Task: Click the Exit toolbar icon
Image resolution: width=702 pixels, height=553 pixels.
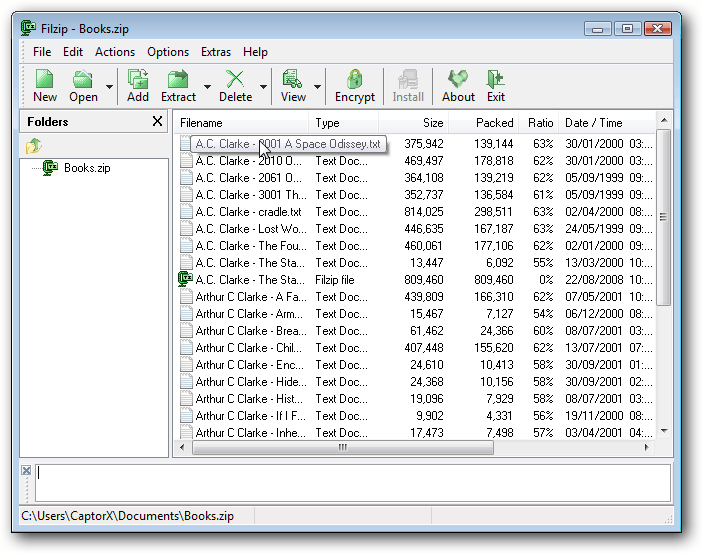Action: pyautogui.click(x=495, y=79)
